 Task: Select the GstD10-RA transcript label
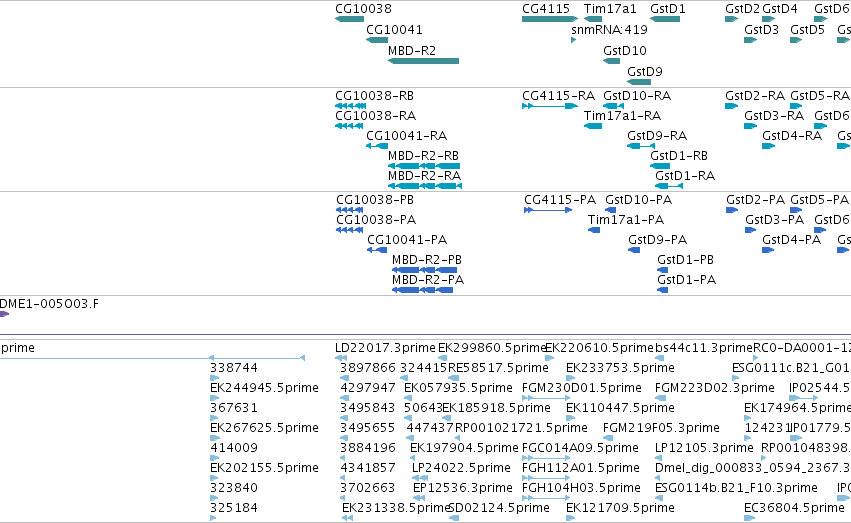coord(637,96)
